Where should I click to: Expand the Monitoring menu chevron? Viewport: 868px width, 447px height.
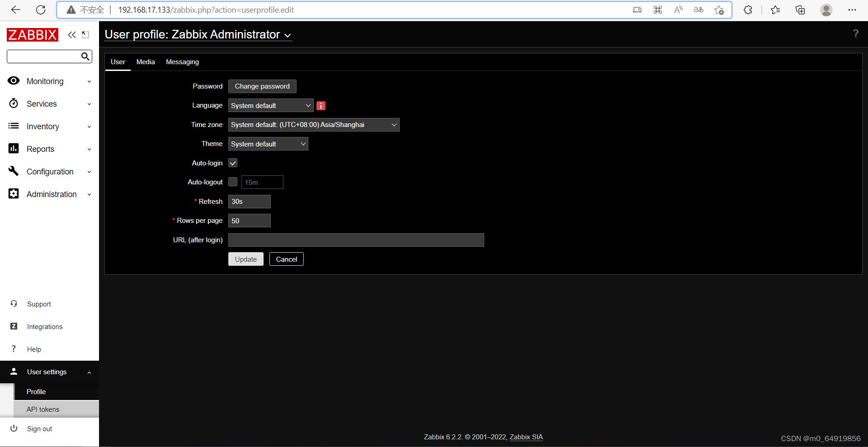pos(89,82)
